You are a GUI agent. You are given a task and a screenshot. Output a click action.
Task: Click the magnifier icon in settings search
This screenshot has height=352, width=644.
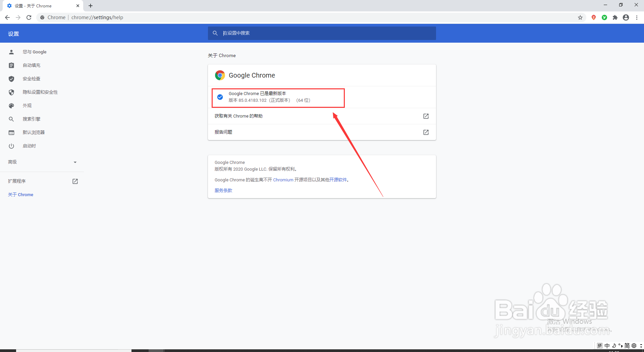[215, 33]
